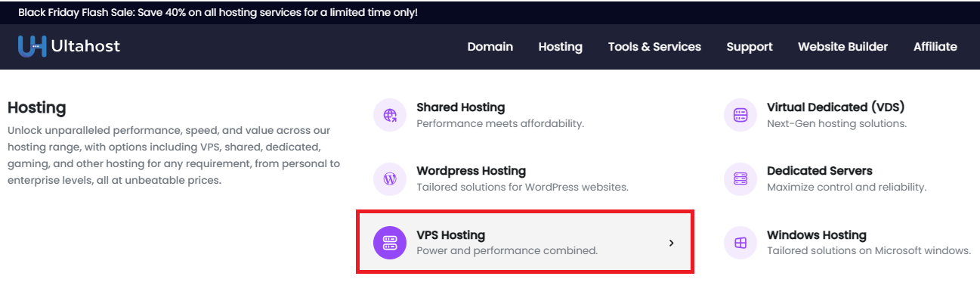Click 'Tailored solutions for WordPress websites.' text
The height and width of the screenshot is (301, 980).
pyautogui.click(x=522, y=187)
